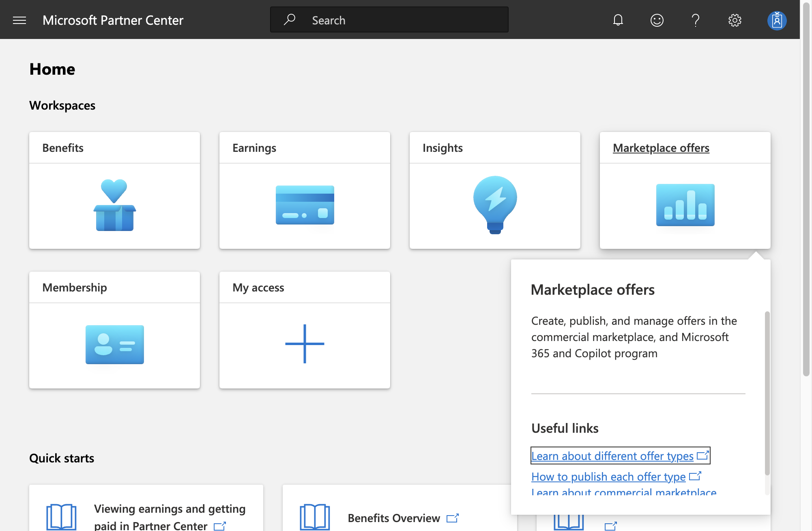Open the Marketplace offers workspace title link
Viewport: 812px width, 531px height.
pos(661,148)
